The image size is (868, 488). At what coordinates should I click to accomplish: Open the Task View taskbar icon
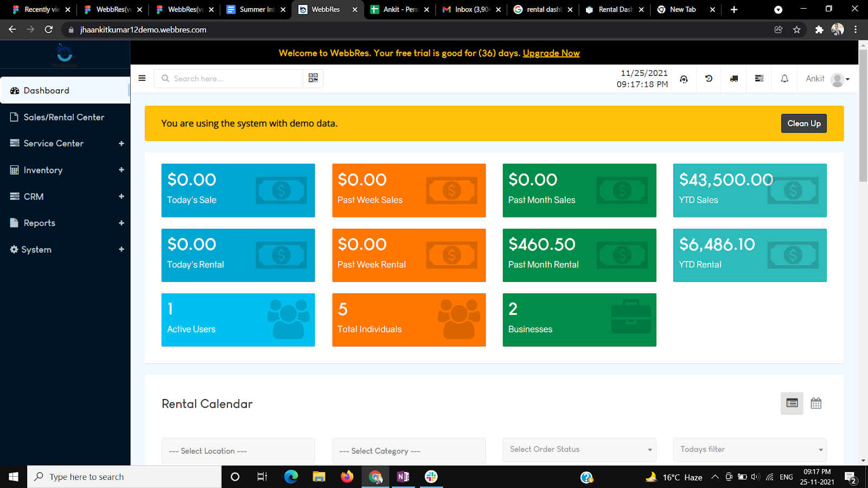(x=263, y=477)
